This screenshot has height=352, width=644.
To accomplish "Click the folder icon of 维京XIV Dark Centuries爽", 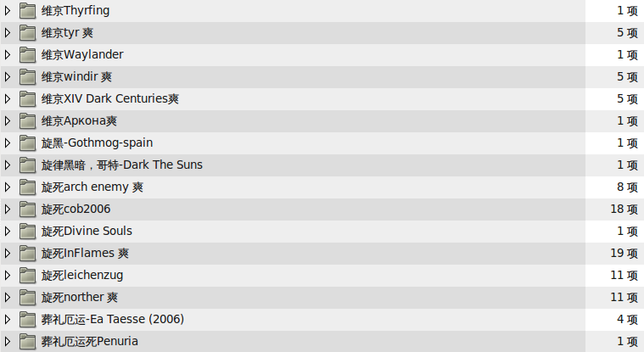I will tap(27, 99).
